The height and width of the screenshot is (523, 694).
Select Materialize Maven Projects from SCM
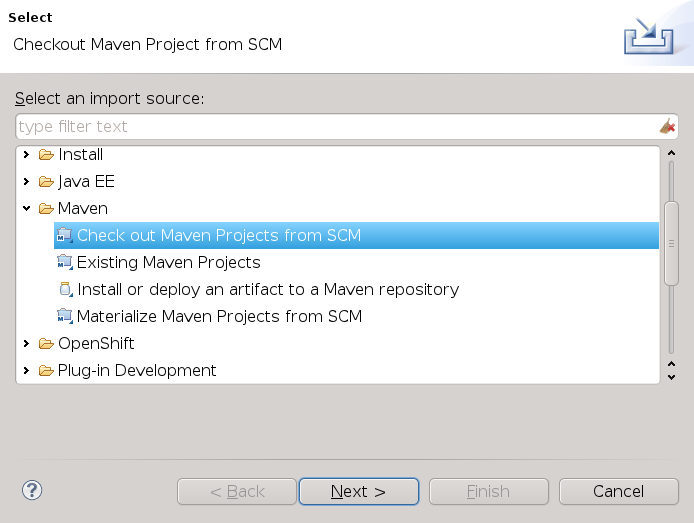tap(219, 317)
